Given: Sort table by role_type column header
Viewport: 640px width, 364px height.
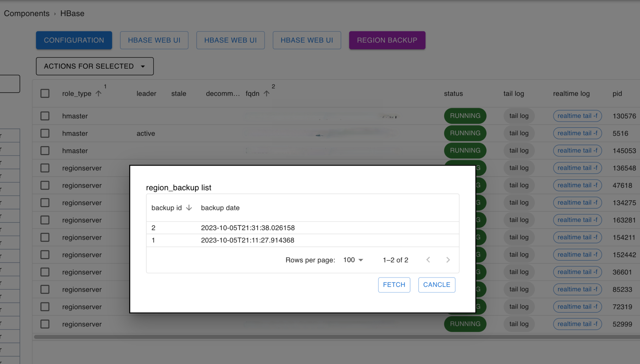Looking at the screenshot, I should click(x=77, y=93).
